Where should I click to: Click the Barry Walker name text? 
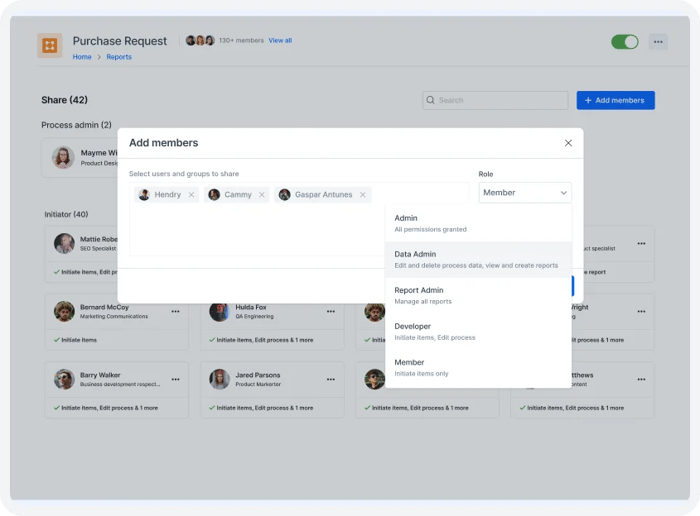point(100,375)
